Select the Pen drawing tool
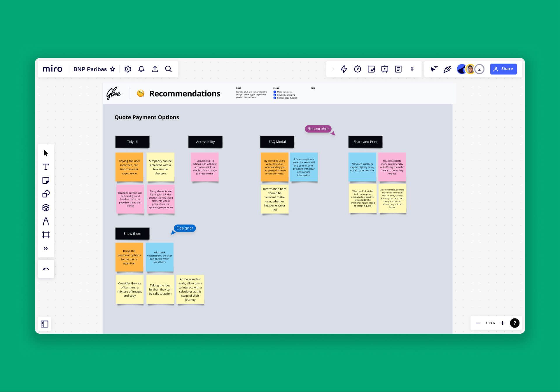Viewport: 560px width, 392px height. coord(46,221)
